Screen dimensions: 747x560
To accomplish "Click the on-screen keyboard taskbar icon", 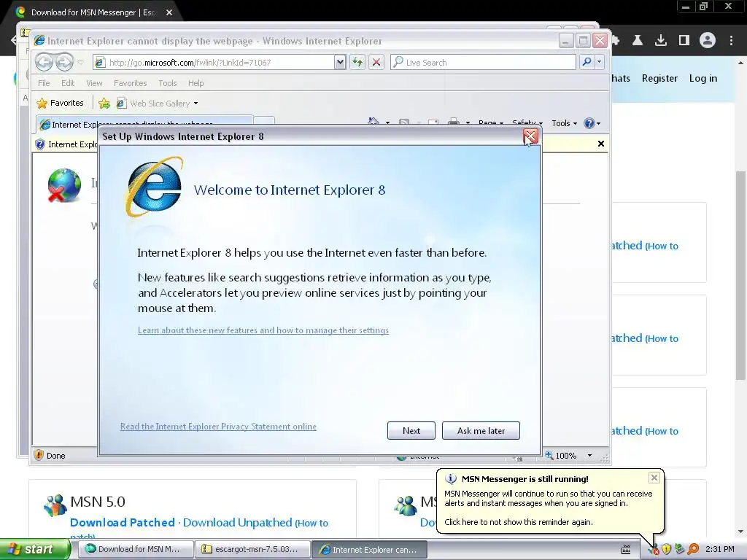I will point(625,550).
